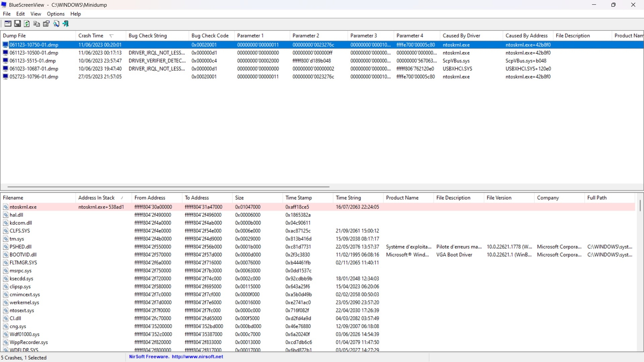Click the hal.dll driver file icon

pos(5,215)
